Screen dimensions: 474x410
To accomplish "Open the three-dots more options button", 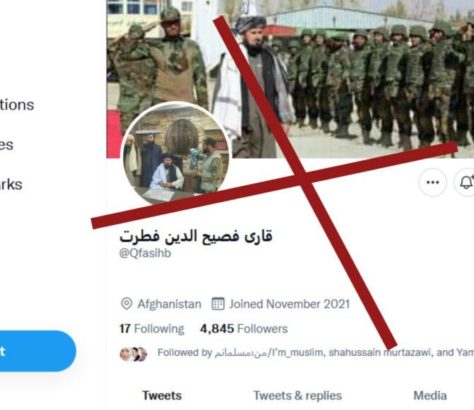I will pyautogui.click(x=433, y=182).
